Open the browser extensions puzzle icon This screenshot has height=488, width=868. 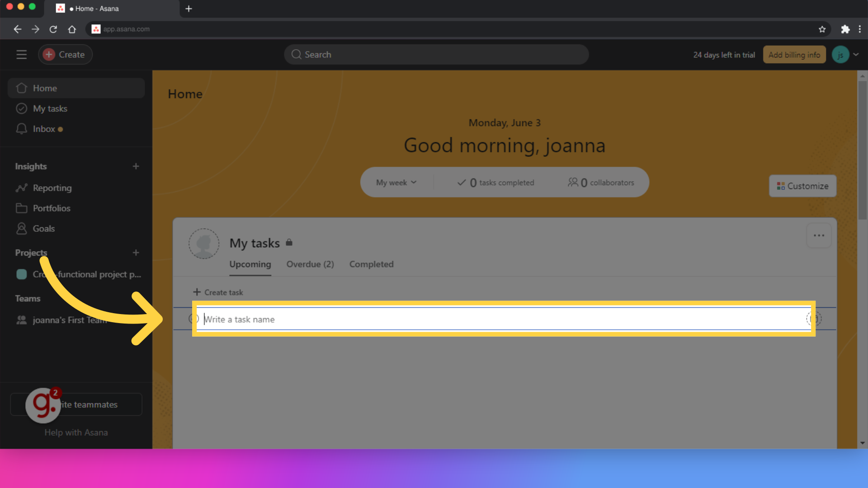[845, 29]
